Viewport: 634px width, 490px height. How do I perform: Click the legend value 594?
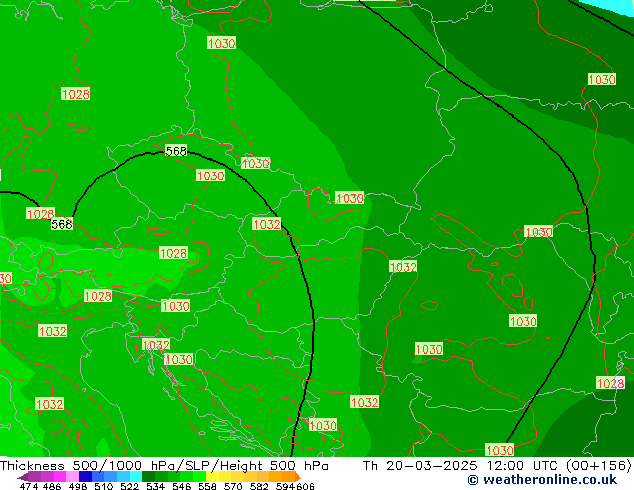(x=285, y=486)
